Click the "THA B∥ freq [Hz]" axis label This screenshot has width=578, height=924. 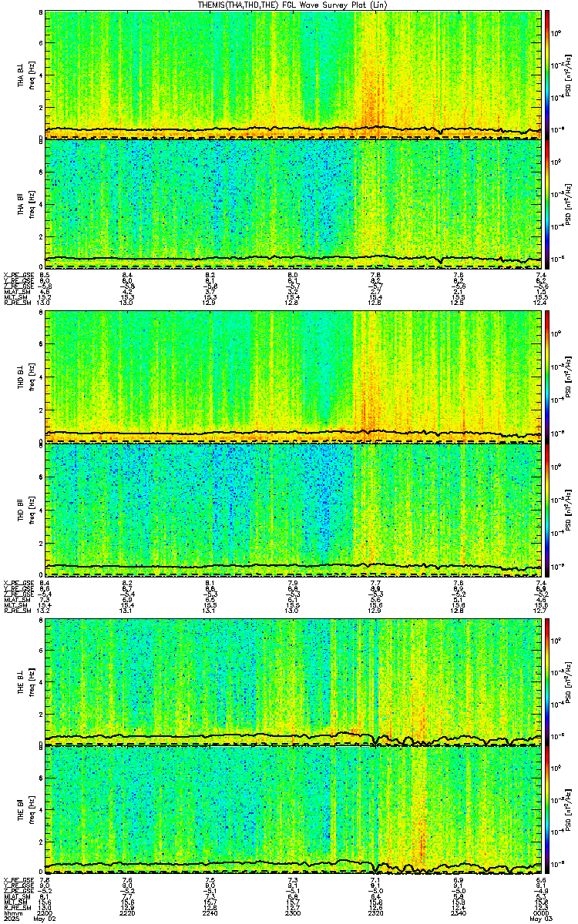click(26, 204)
